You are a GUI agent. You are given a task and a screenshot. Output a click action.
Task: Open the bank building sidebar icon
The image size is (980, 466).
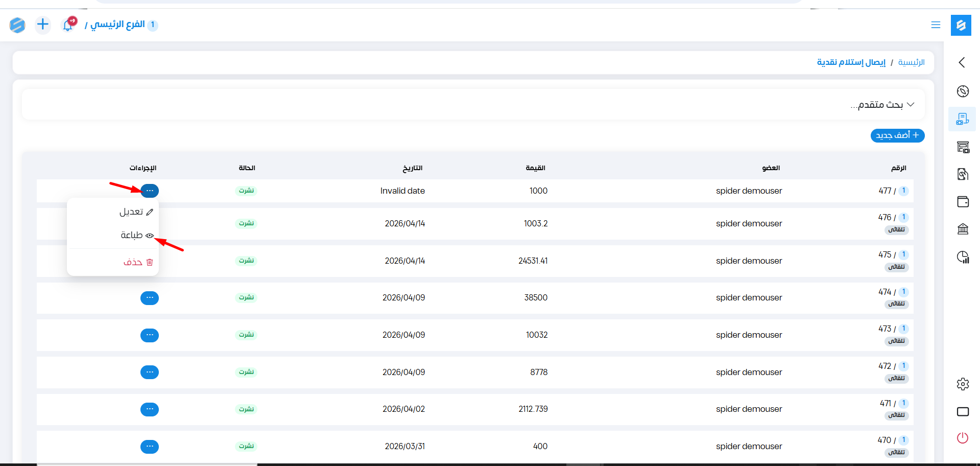click(963, 229)
